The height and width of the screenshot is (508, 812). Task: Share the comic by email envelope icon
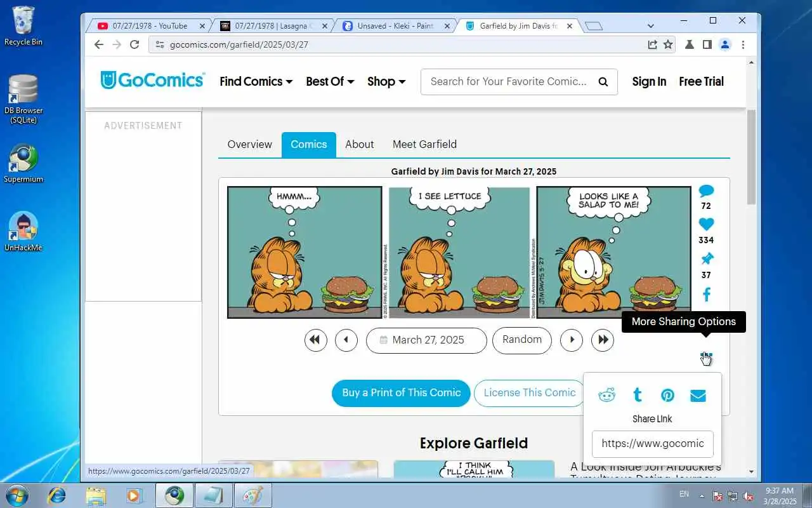click(698, 395)
